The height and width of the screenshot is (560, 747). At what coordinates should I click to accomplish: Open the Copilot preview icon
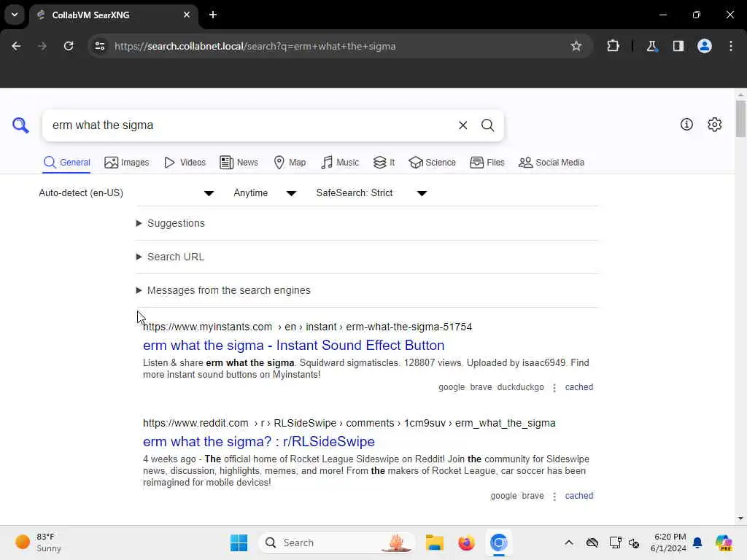tap(724, 542)
